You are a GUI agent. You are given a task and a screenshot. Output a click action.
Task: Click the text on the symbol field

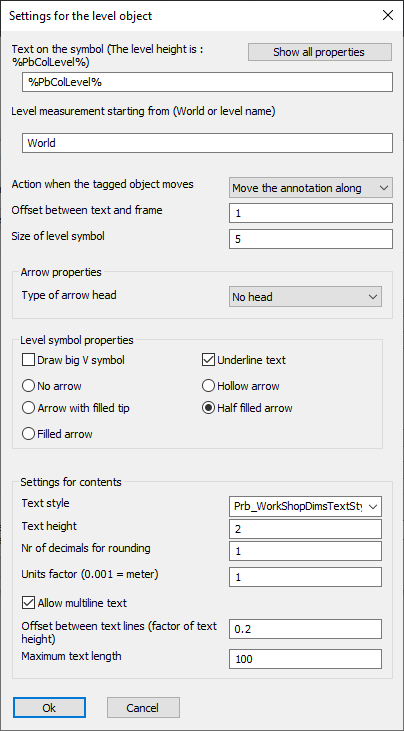pyautogui.click(x=207, y=82)
